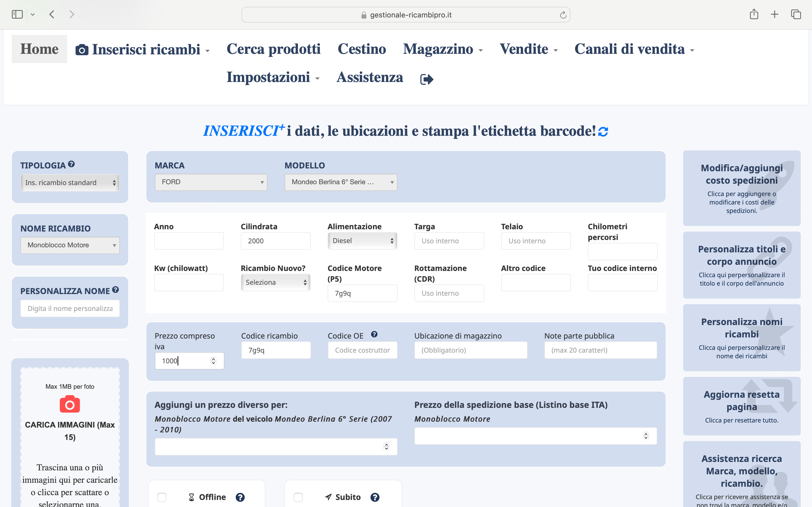Open the MARCA dropdown showing FORD
This screenshot has width=812, height=507.
(211, 182)
